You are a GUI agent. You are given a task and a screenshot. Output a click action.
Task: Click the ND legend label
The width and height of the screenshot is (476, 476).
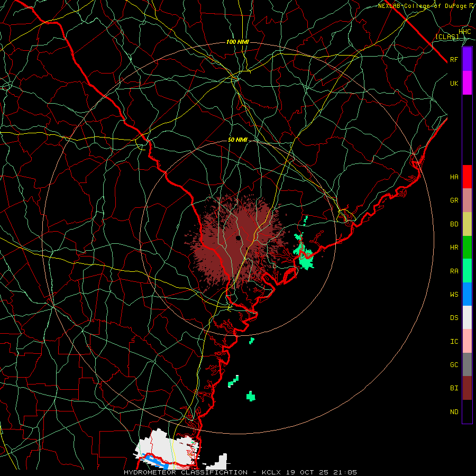coord(454,412)
